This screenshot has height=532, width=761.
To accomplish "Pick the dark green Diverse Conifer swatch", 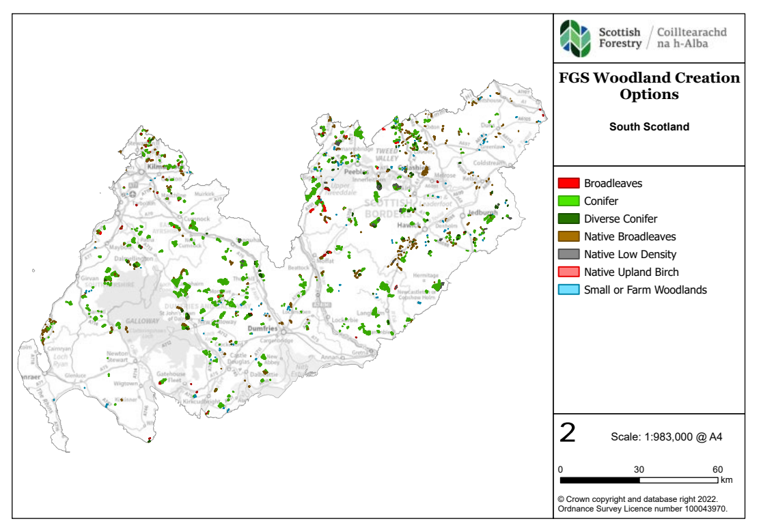I will pos(568,219).
